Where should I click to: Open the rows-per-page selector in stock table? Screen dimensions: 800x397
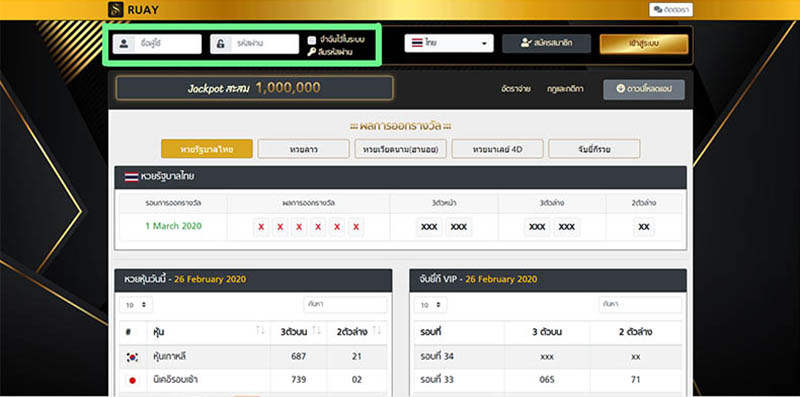click(x=136, y=305)
